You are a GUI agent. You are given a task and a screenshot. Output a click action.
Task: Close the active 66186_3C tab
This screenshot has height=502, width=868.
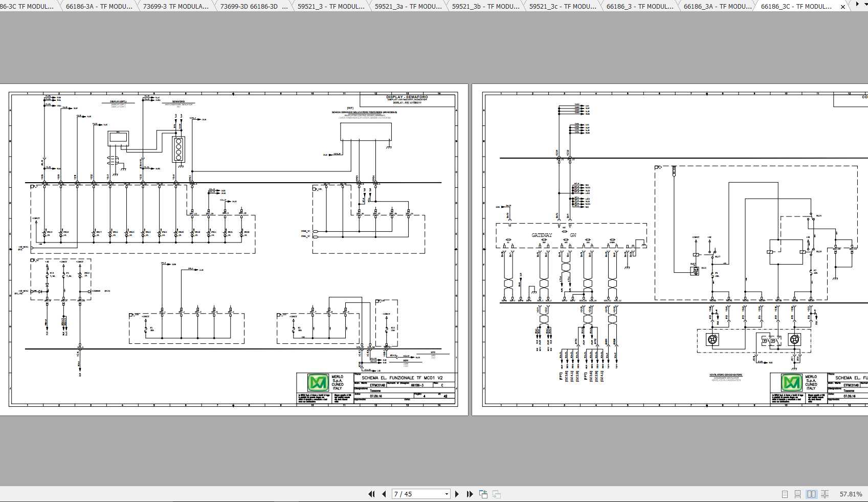pos(843,7)
